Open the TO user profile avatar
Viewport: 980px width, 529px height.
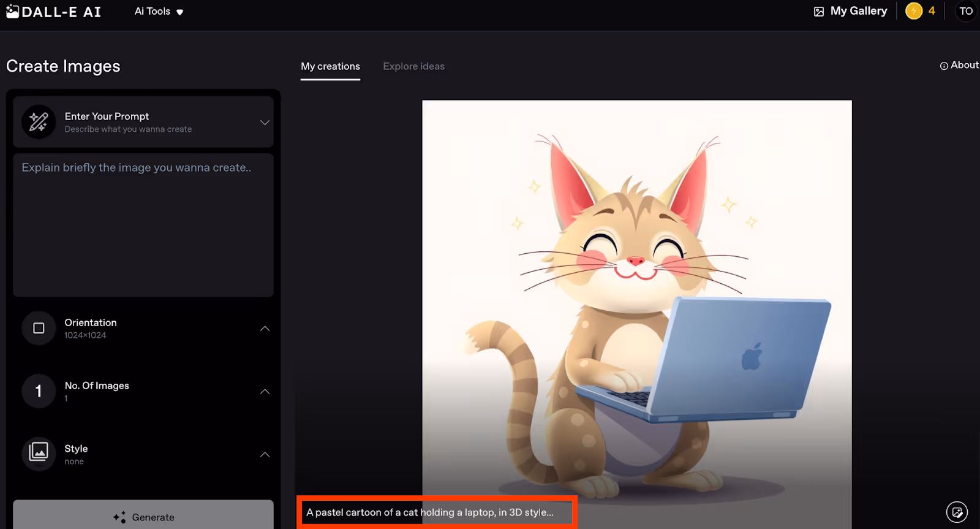pyautogui.click(x=966, y=11)
